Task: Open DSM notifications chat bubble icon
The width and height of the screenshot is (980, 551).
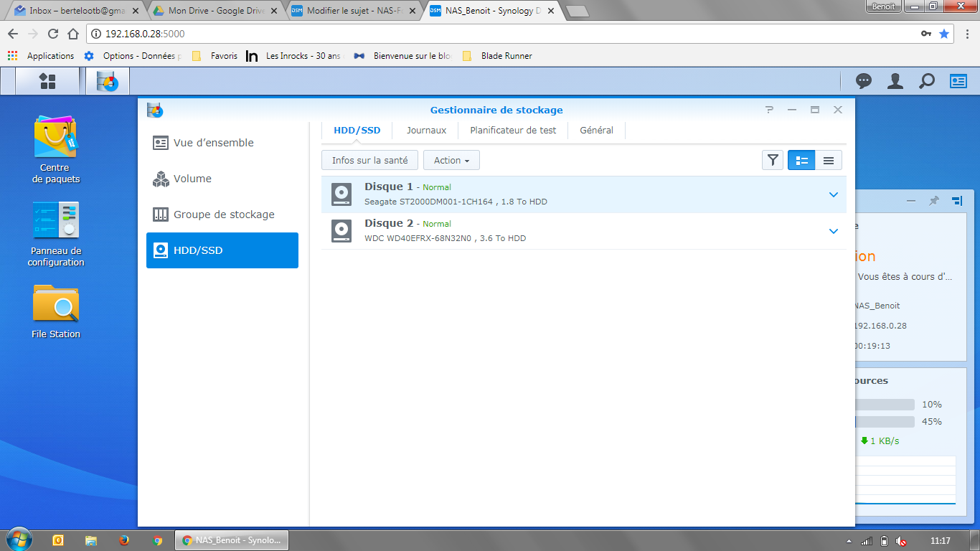Action: [864, 81]
